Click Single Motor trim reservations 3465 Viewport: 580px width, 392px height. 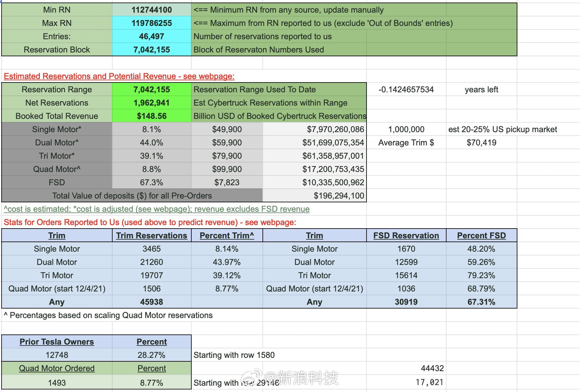(x=151, y=249)
